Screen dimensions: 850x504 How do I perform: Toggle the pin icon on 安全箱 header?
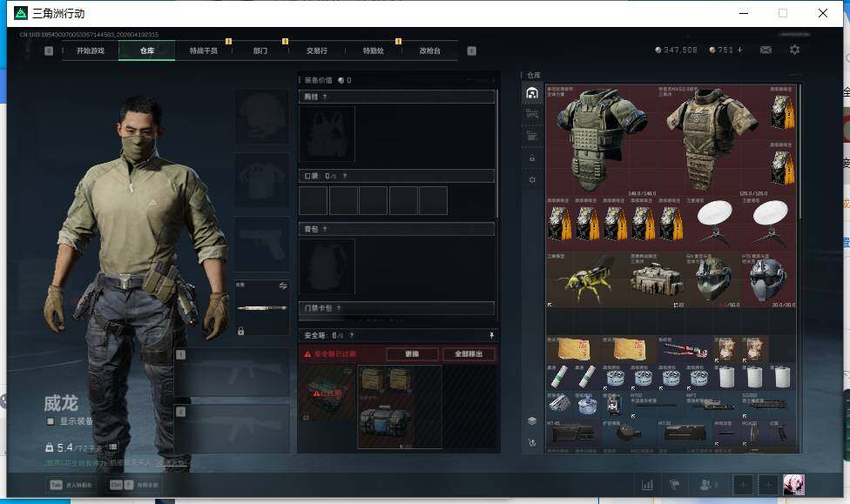click(491, 335)
